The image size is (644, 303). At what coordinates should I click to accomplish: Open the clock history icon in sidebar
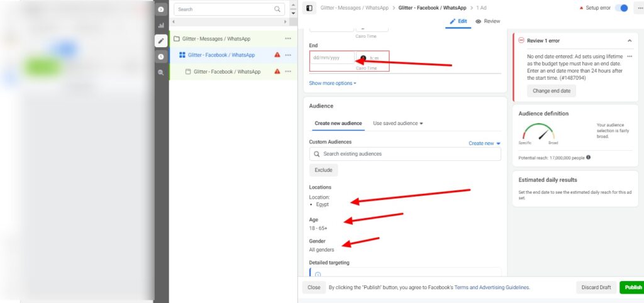160,57
